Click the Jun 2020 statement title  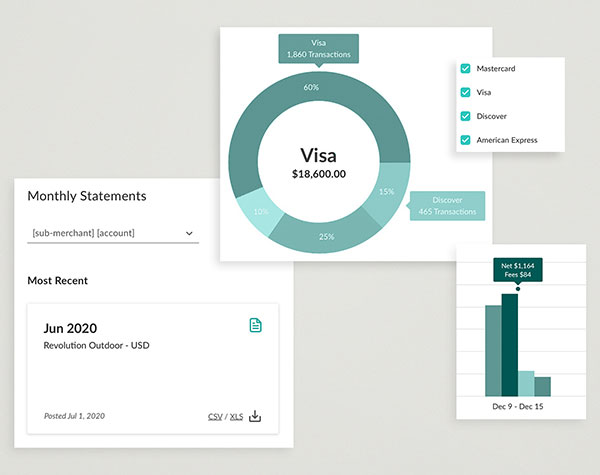pos(70,328)
